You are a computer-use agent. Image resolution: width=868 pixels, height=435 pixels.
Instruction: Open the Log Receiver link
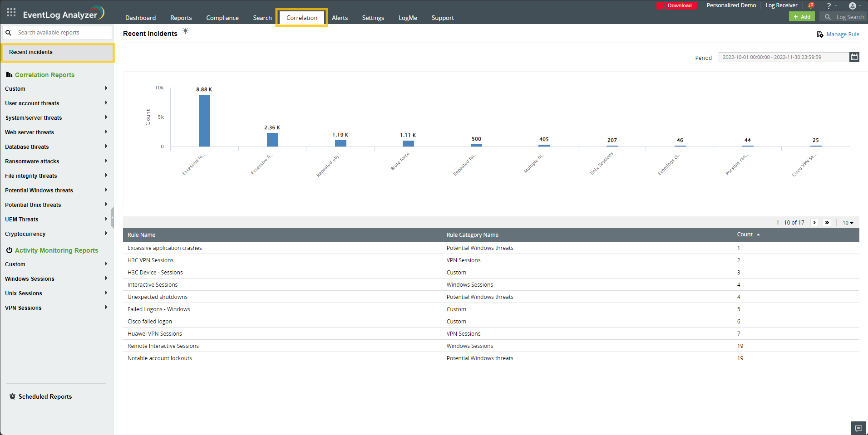(x=781, y=5)
